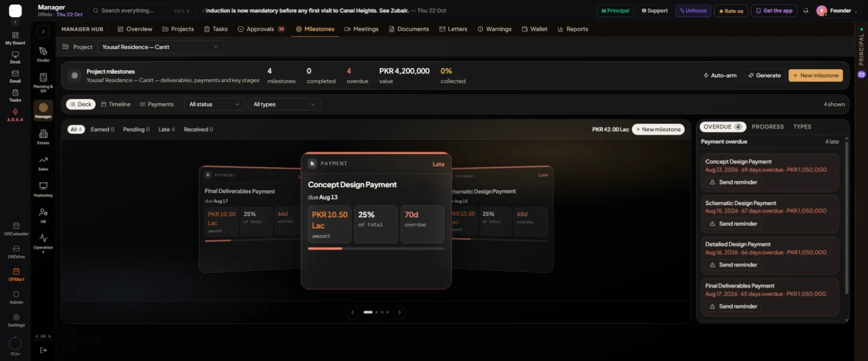Open the Operations module icon
This screenshot has height=361, width=868.
(43, 243)
